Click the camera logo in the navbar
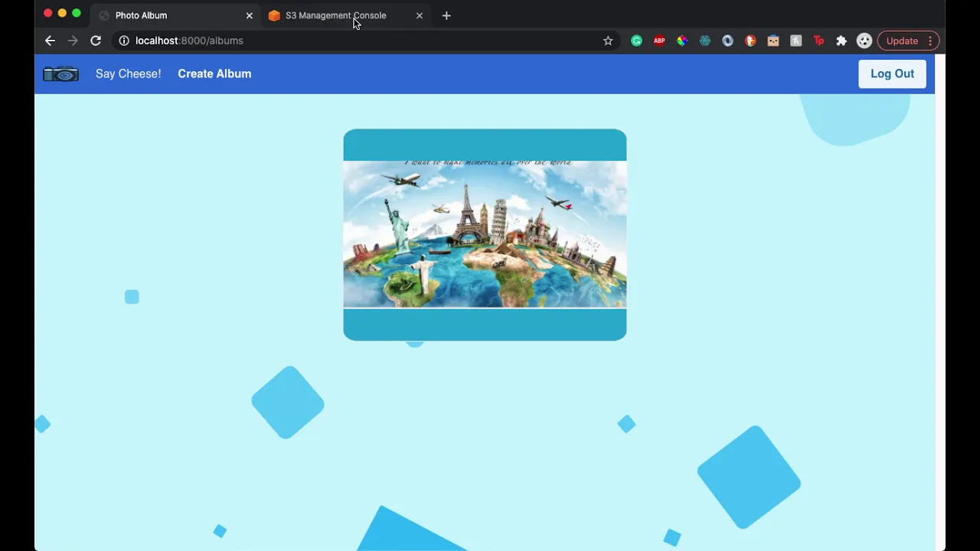This screenshot has height=551, width=980. point(60,74)
